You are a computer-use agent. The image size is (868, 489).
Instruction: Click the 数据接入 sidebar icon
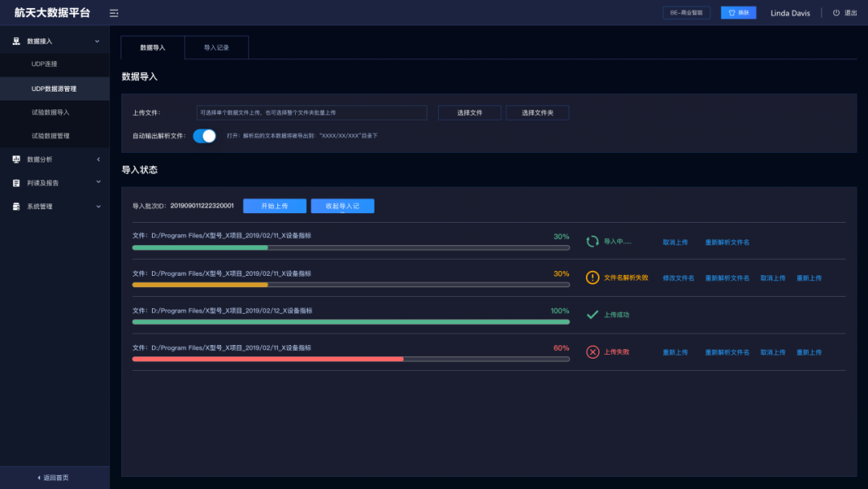16,41
